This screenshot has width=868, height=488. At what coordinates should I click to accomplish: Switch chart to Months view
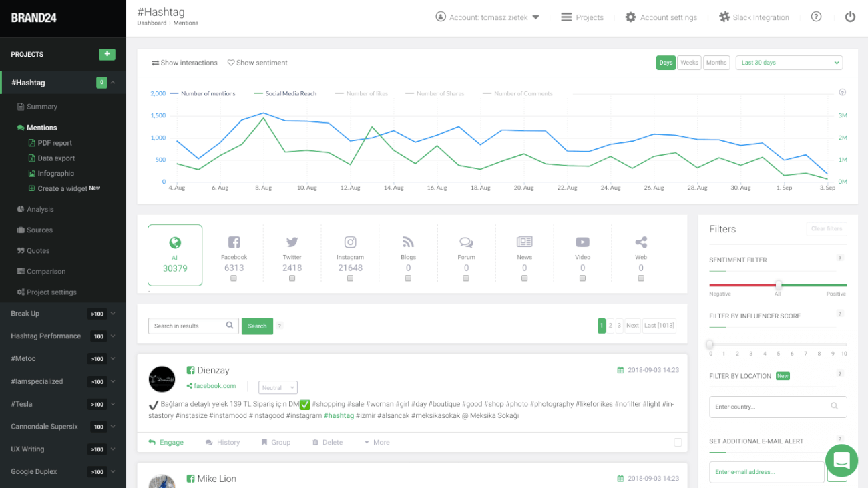click(716, 63)
